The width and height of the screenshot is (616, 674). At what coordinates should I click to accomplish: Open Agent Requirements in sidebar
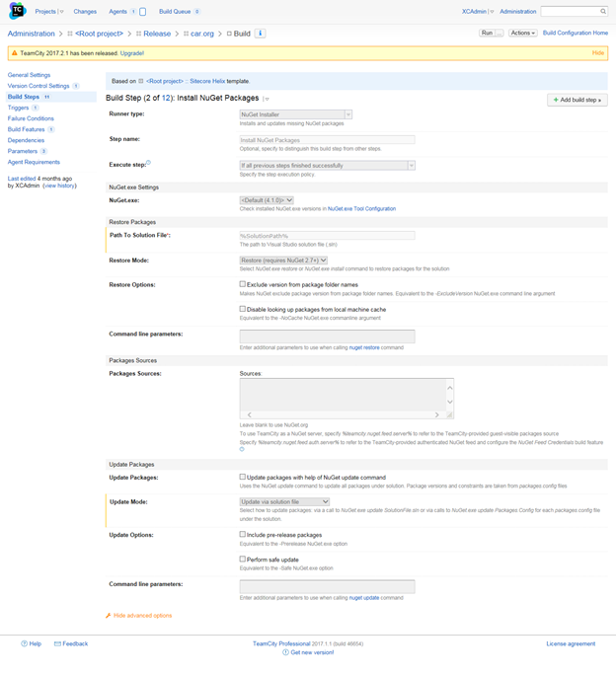[x=34, y=162]
